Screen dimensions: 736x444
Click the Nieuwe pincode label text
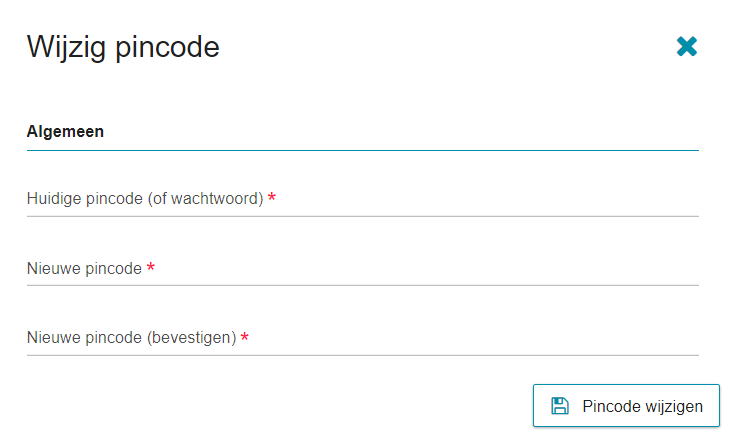click(x=84, y=268)
